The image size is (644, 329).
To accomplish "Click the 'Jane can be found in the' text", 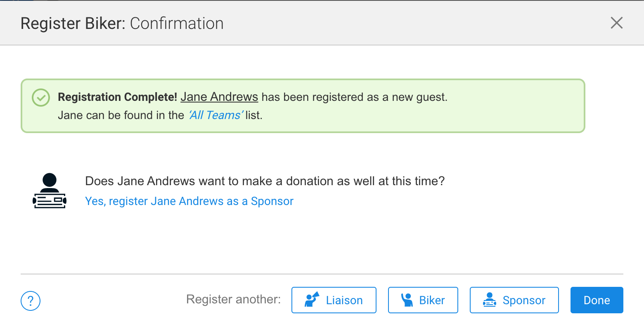I will click(121, 115).
